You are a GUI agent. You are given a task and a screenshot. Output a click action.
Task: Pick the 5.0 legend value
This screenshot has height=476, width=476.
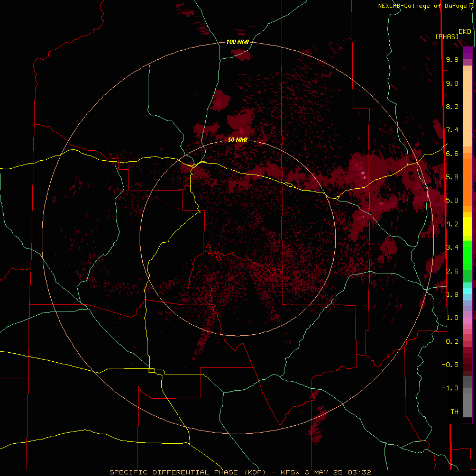click(452, 200)
